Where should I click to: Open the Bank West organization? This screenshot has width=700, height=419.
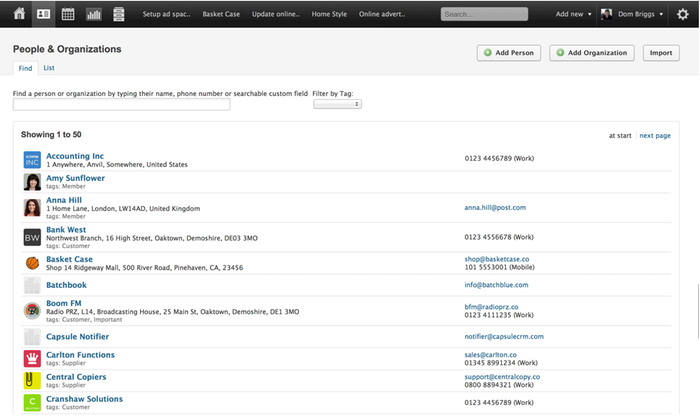click(66, 229)
